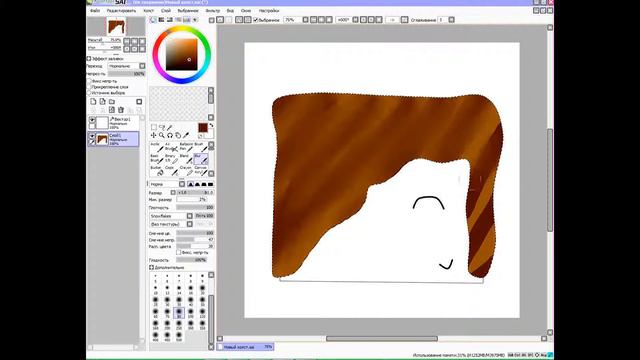The width and height of the screenshot is (640, 360).
Task: Open the Вид menu
Action: (230, 11)
